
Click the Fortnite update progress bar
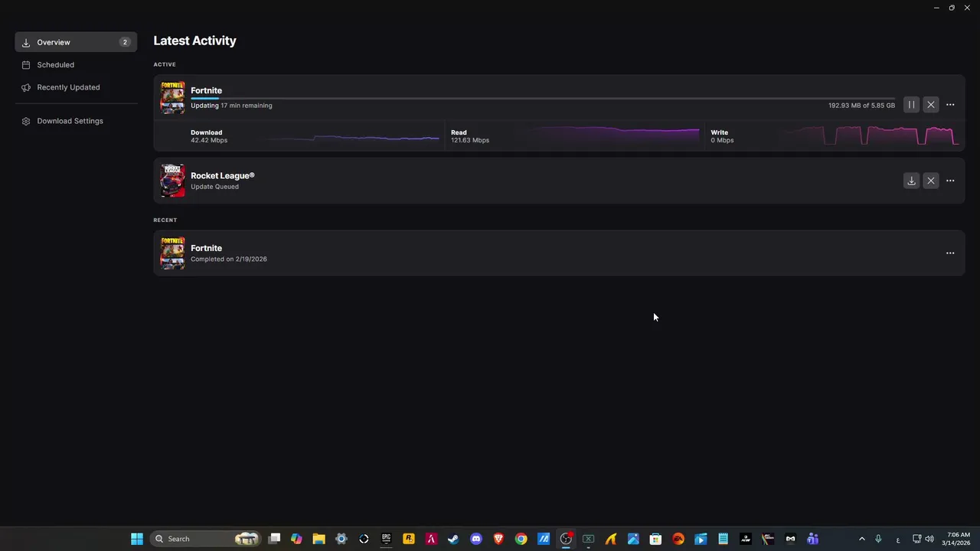[x=543, y=98]
